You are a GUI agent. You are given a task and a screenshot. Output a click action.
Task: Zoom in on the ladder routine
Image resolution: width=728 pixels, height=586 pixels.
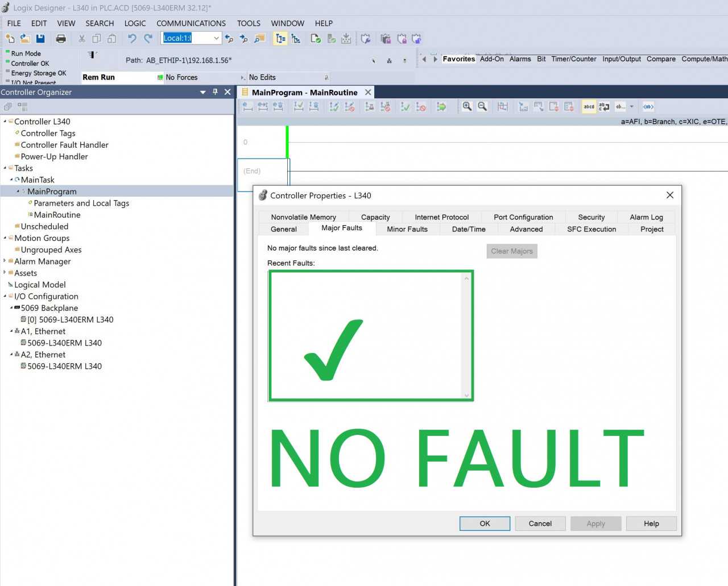pos(467,106)
